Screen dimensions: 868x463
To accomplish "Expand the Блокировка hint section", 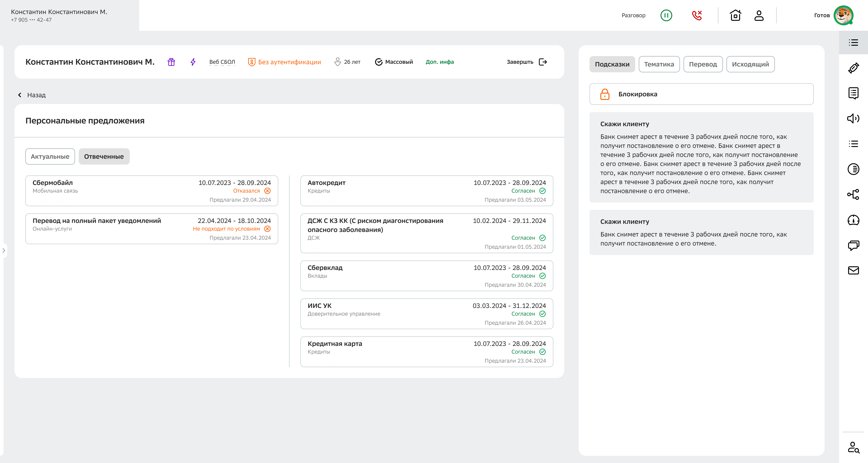I will click(x=701, y=94).
